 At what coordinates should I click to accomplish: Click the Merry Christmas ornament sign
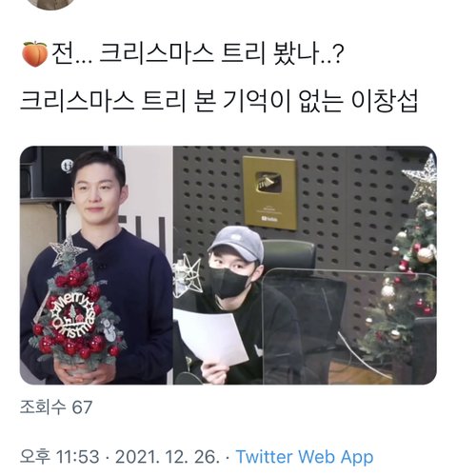coord(73,316)
